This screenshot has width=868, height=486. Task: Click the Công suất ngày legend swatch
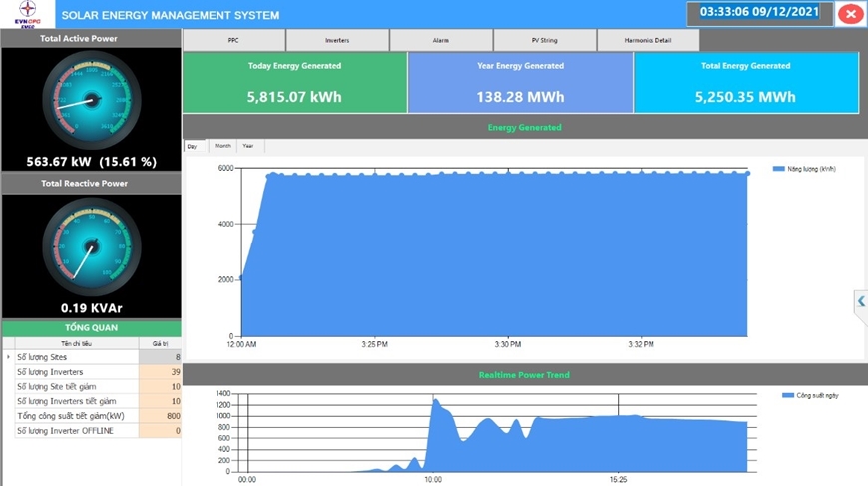[788, 396]
